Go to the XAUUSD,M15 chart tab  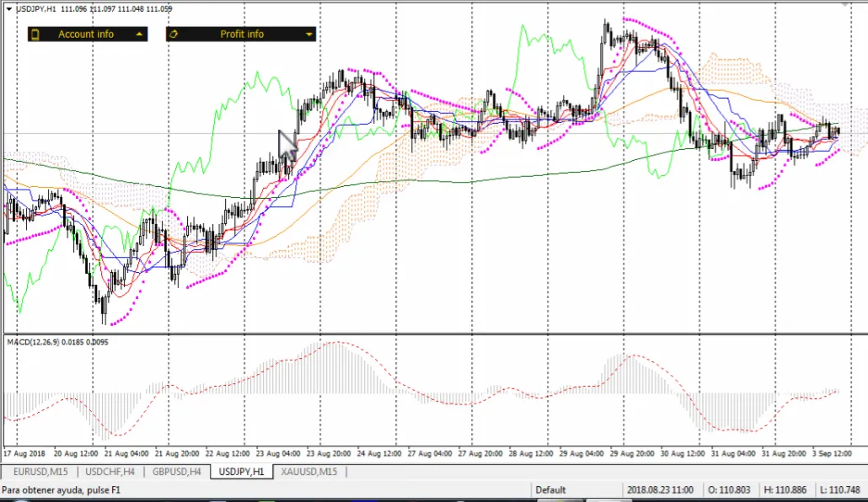[x=309, y=472]
